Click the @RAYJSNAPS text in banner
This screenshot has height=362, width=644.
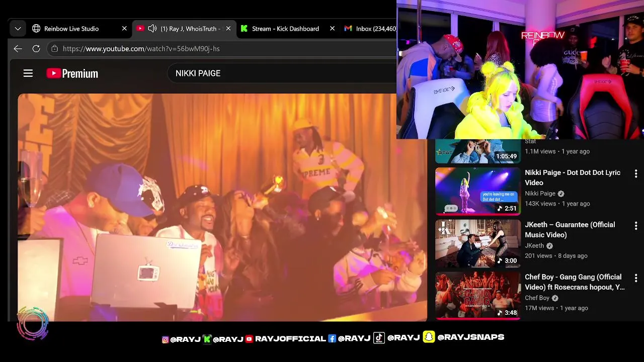point(471,337)
